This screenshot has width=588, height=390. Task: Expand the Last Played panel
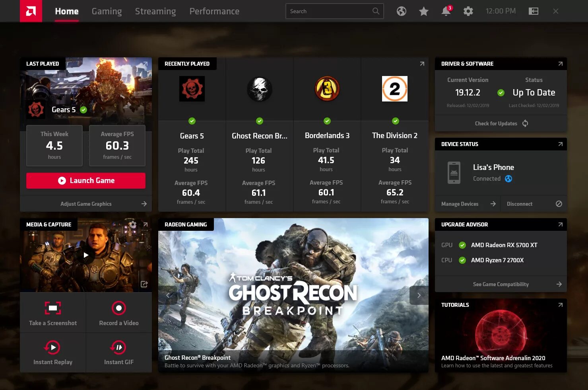145,64
